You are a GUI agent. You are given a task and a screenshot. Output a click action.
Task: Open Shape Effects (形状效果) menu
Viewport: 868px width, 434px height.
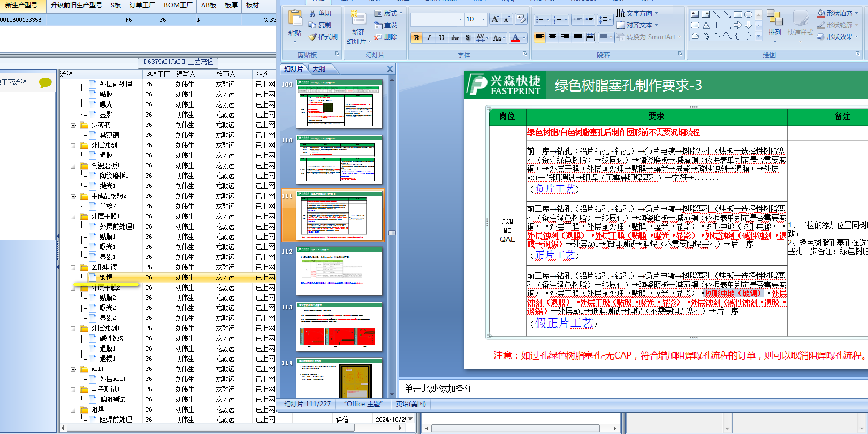tap(839, 37)
